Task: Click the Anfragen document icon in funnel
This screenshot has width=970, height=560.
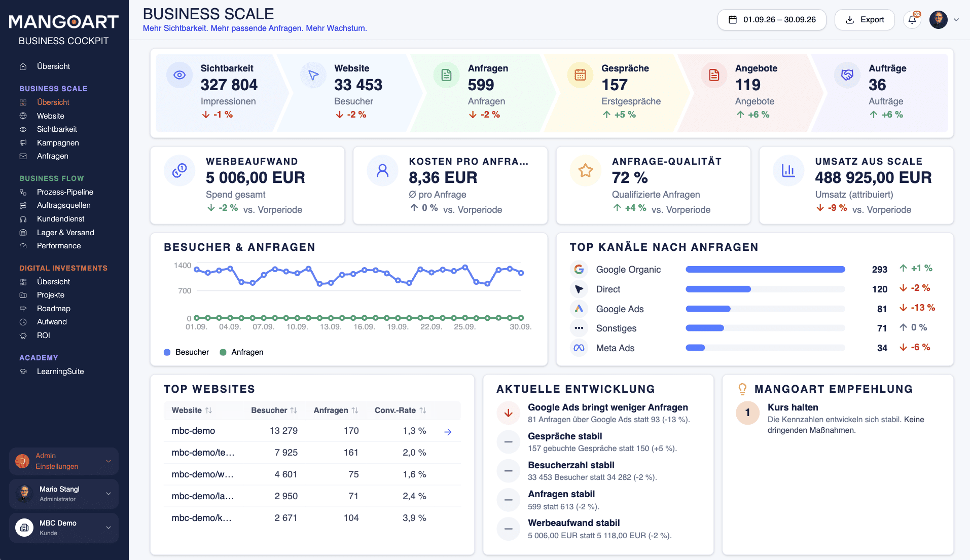Action: pyautogui.click(x=447, y=75)
